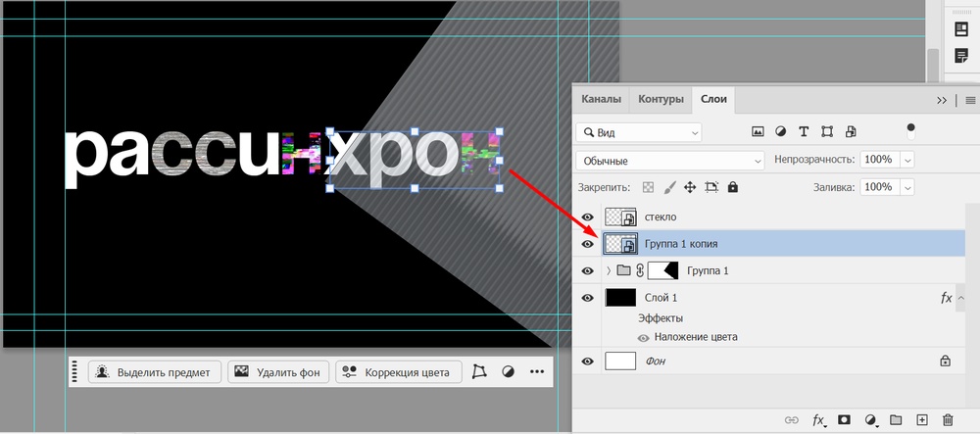This screenshot has width=980, height=434.
Task: Create a new group folder icon
Action: [x=896, y=419]
